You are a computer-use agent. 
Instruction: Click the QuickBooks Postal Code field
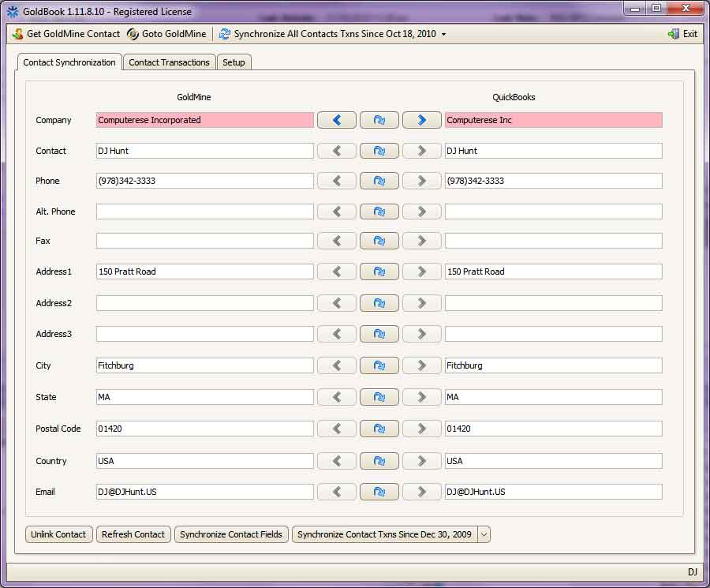(553, 429)
